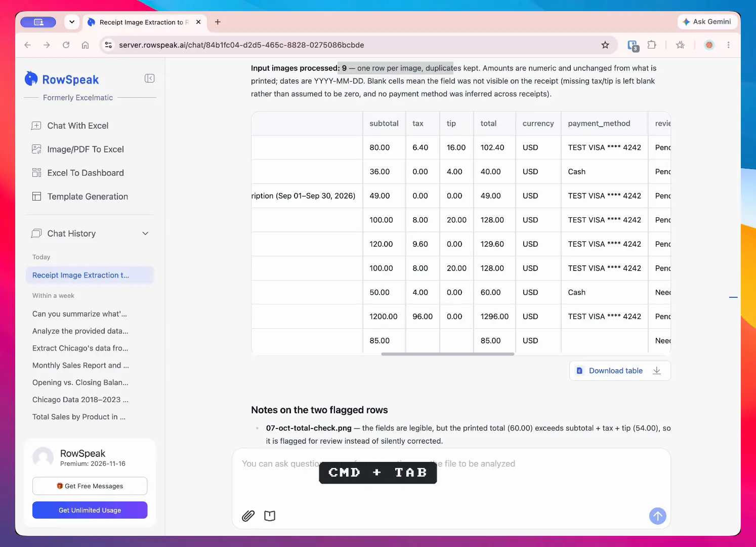756x547 pixels.
Task: Download the extracted table
Action: pos(620,371)
